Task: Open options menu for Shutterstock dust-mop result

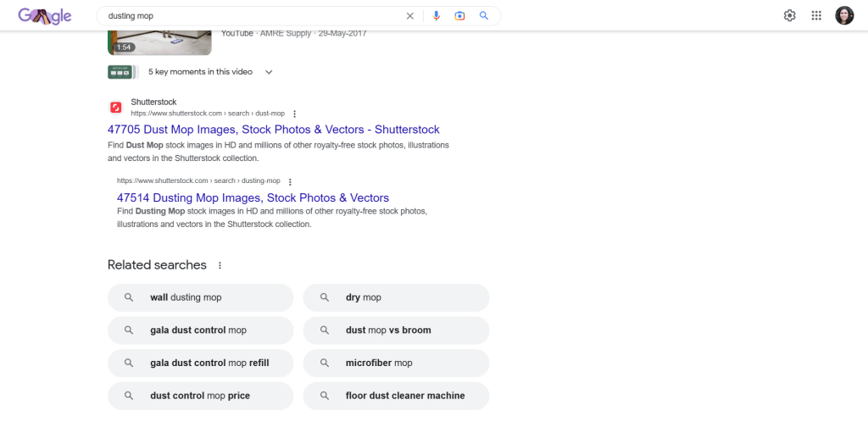Action: 295,114
